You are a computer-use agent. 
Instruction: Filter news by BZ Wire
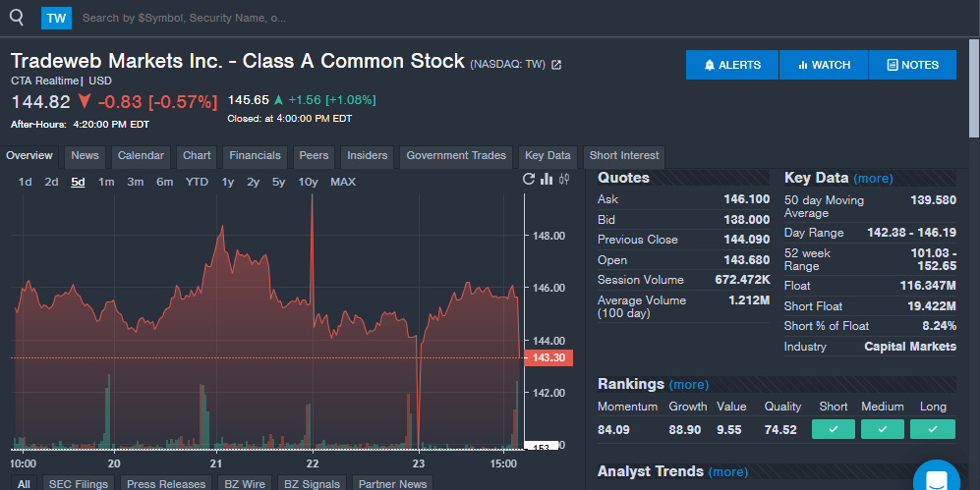(x=245, y=484)
